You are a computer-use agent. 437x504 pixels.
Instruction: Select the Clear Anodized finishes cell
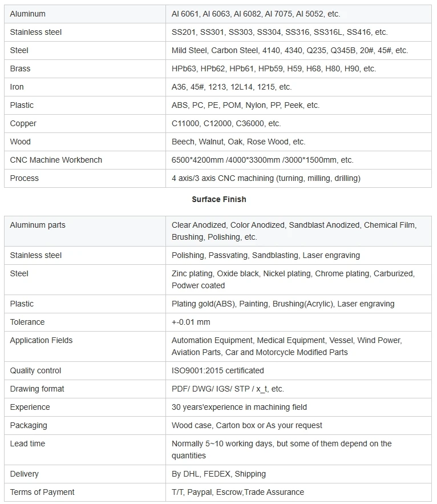click(298, 231)
